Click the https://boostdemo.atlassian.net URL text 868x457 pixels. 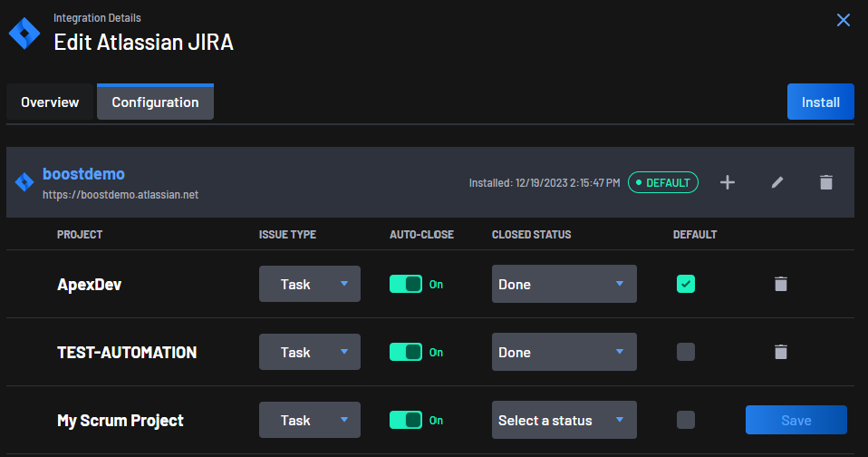121,195
